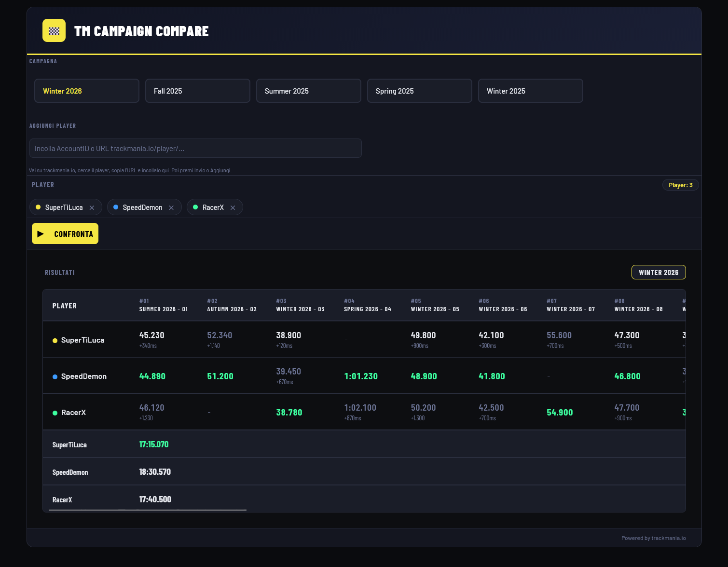Viewport: 728px width, 567px height.
Task: Remove SpeedDemon player chip with X
Action: tap(171, 207)
